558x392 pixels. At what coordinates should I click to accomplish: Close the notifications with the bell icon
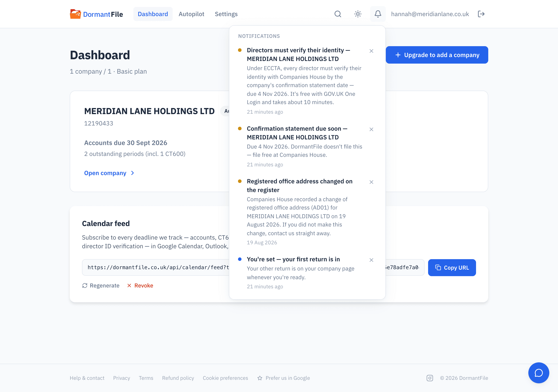[x=378, y=14]
